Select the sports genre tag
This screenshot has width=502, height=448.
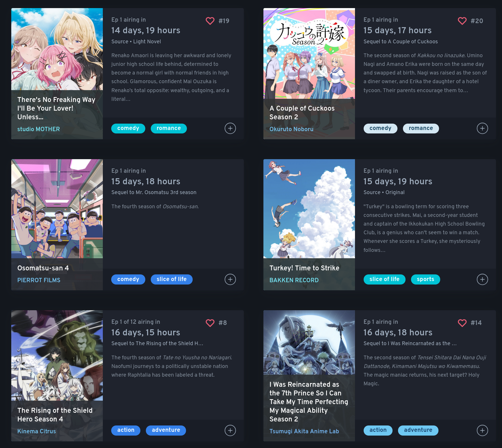[x=425, y=279]
